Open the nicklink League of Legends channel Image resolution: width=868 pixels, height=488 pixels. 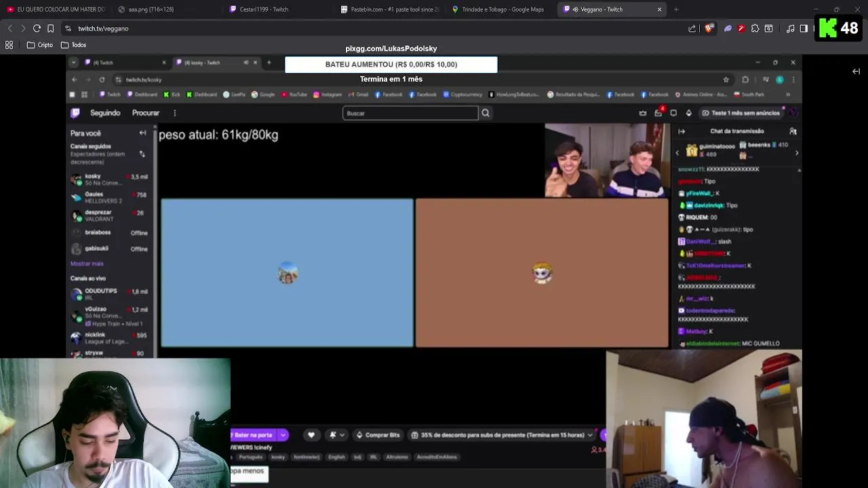(x=109, y=338)
